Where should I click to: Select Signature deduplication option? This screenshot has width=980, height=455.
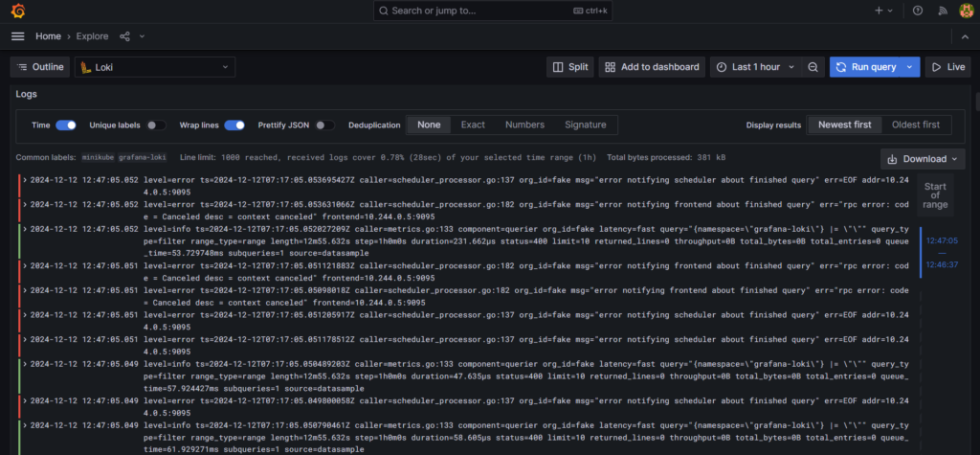click(x=586, y=125)
